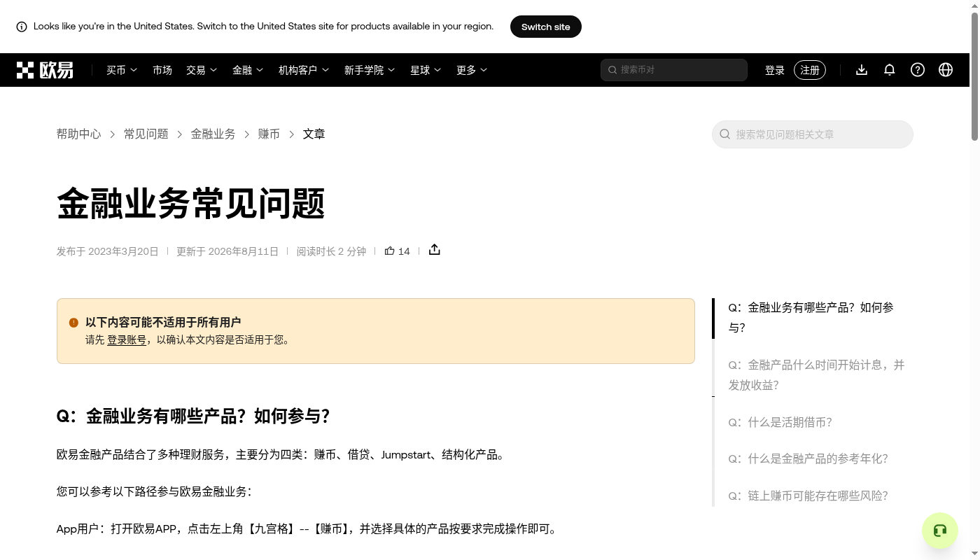Open the download app icon
This screenshot has height=560, width=980.
862,70
